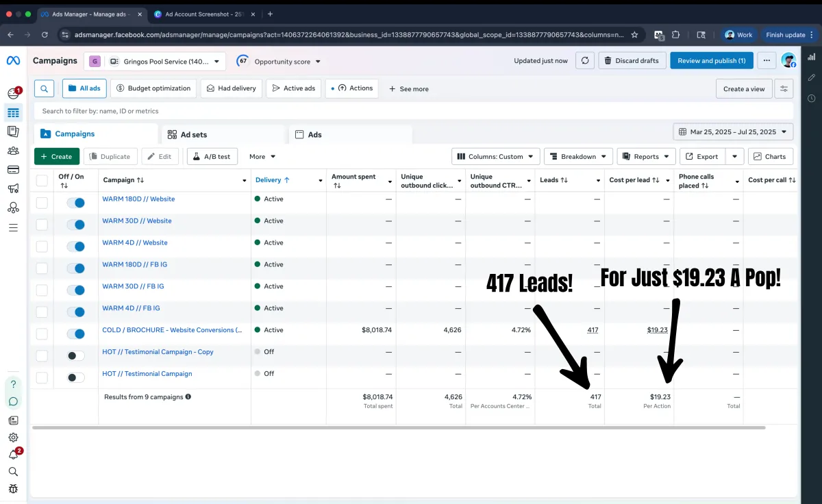Switch to the Ads tab
This screenshot has width=822, height=504.
coord(314,135)
